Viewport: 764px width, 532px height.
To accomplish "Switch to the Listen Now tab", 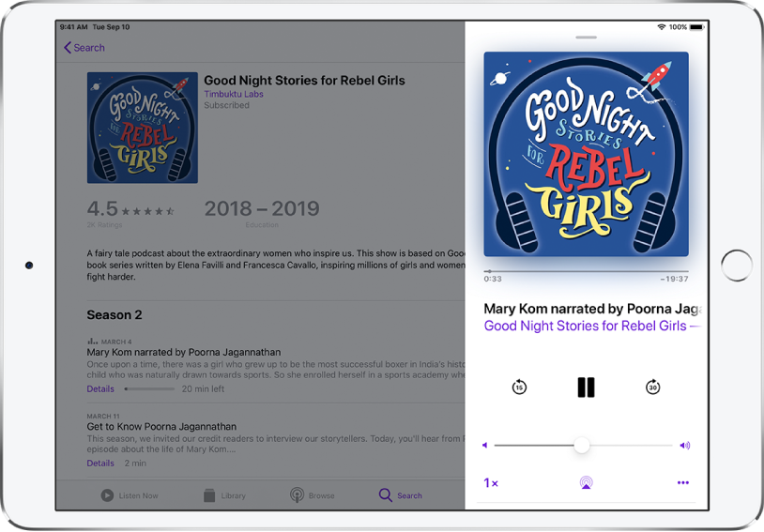I will click(x=130, y=495).
